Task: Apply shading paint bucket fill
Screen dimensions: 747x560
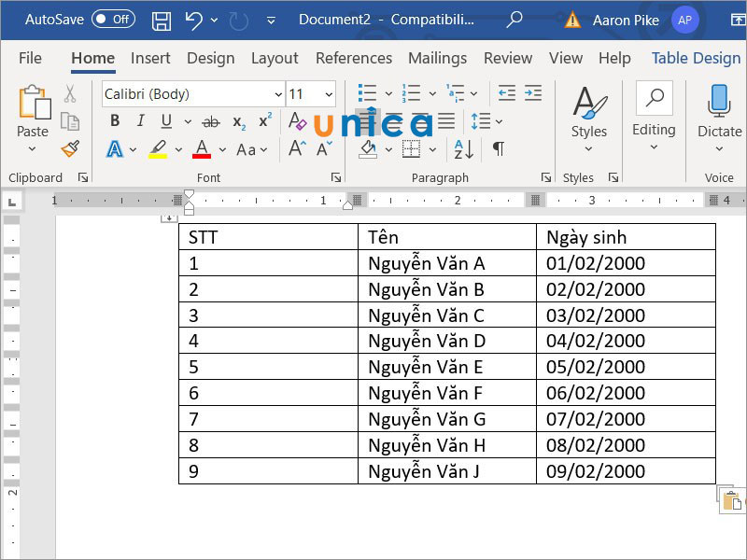Action: tap(368, 149)
